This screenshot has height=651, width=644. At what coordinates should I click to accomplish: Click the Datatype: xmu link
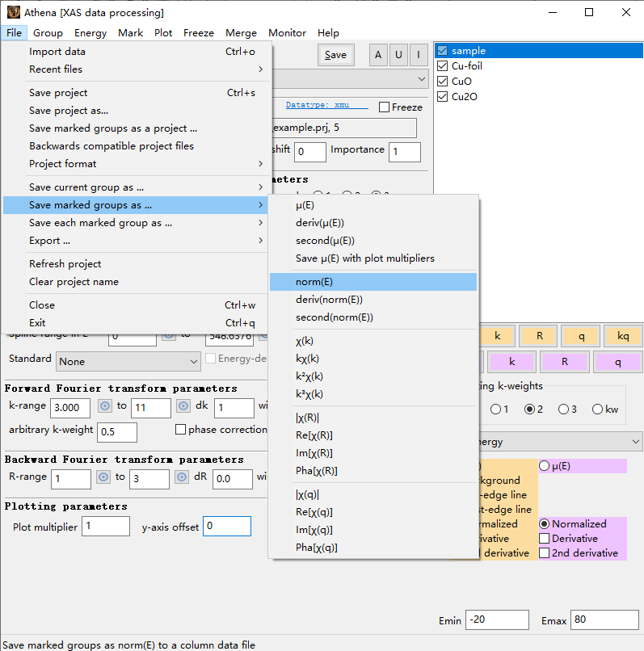[327, 105]
